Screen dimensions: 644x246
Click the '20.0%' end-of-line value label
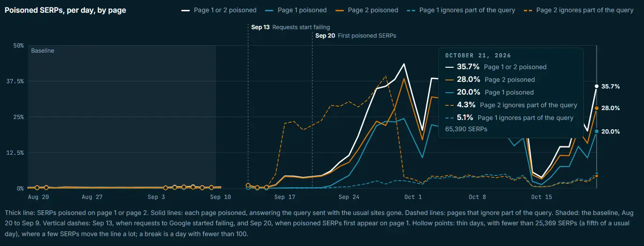(611, 132)
